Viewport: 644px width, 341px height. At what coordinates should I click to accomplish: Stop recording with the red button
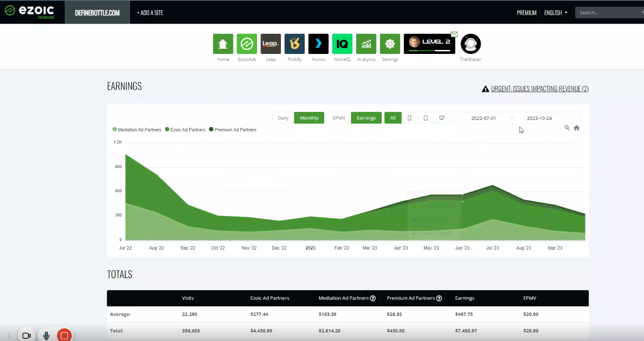(64, 336)
